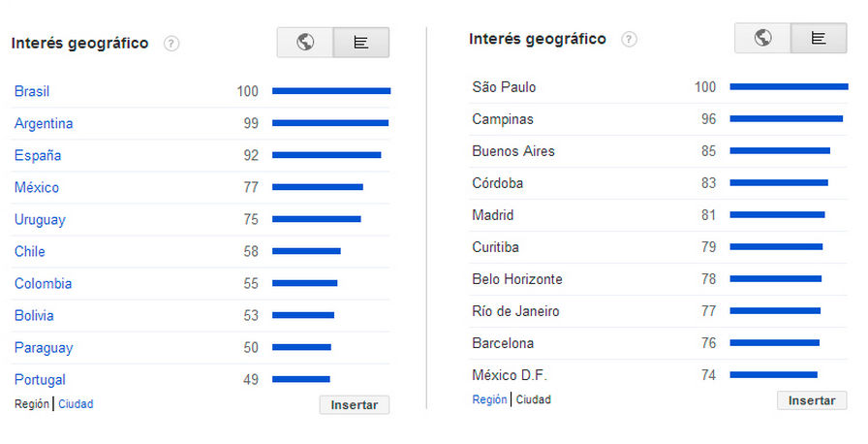Viewport: 868px width, 444px height.
Task: Switch left panel to globe map view
Action: [x=305, y=43]
